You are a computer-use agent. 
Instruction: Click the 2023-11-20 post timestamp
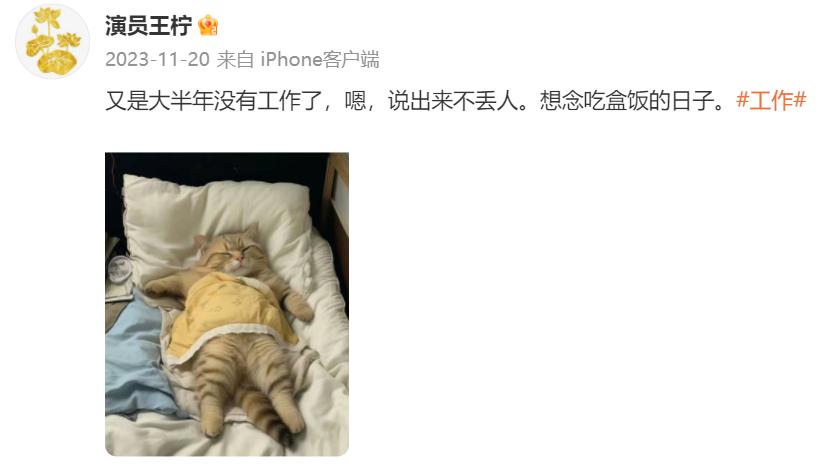click(x=157, y=59)
